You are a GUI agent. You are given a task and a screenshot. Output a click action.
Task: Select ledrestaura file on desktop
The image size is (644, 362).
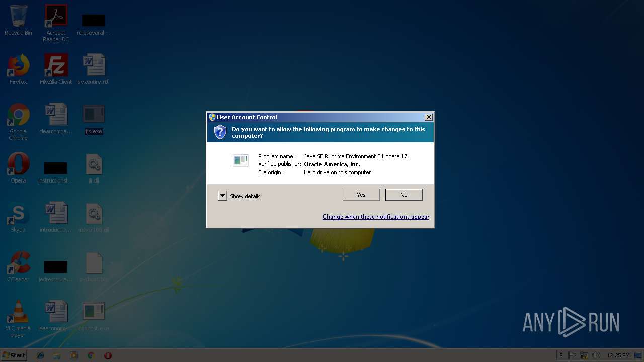56,270
